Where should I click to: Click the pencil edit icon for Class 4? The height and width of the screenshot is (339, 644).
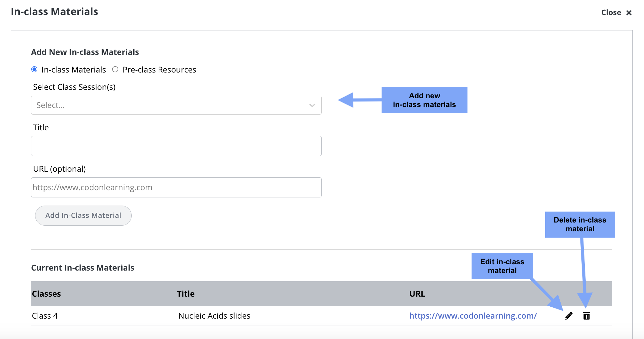pyautogui.click(x=568, y=315)
